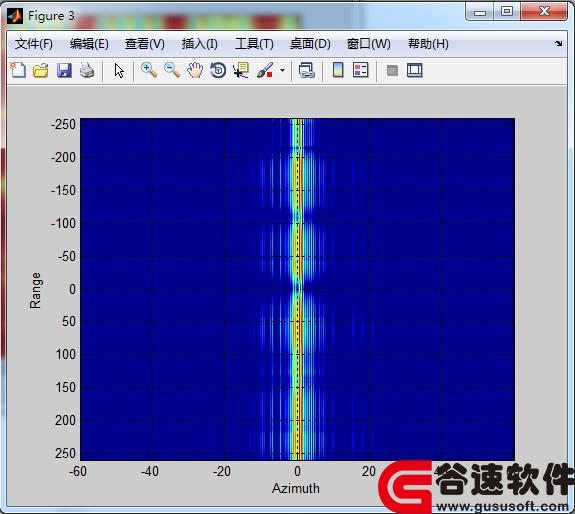Click the dock figure arrow at menu bar right
The height and width of the screenshot is (514, 575).
click(558, 44)
